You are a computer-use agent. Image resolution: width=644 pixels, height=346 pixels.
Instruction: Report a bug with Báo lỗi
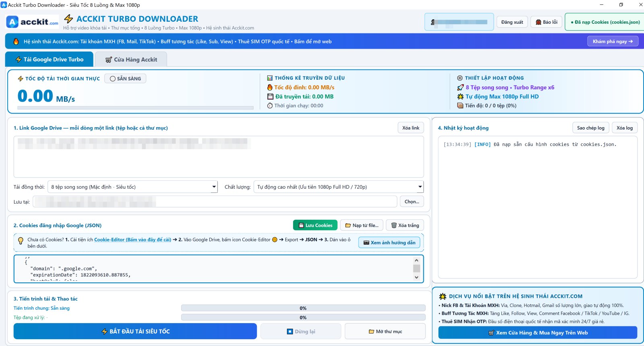point(546,22)
